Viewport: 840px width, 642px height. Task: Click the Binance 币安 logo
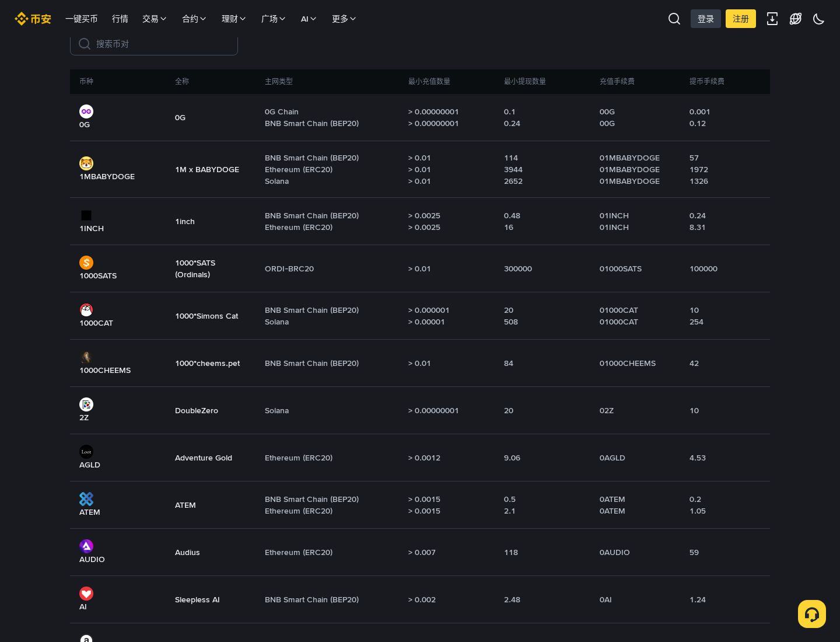click(x=33, y=19)
